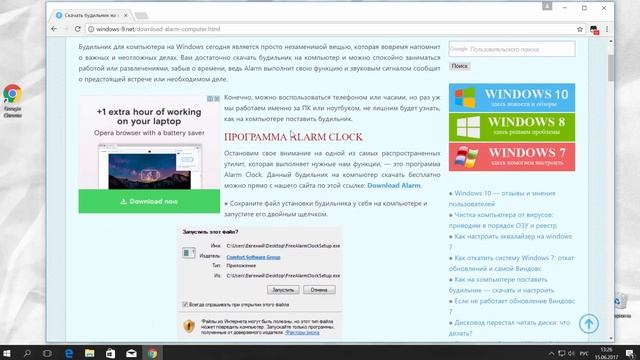The width and height of the screenshot is (640, 360).
Task: Click the volume speaker tray icon
Action: pos(571,353)
